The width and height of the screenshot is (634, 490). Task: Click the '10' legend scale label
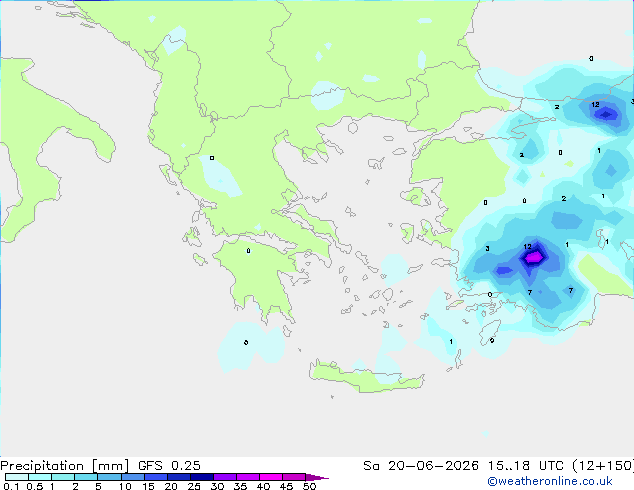[125, 486]
